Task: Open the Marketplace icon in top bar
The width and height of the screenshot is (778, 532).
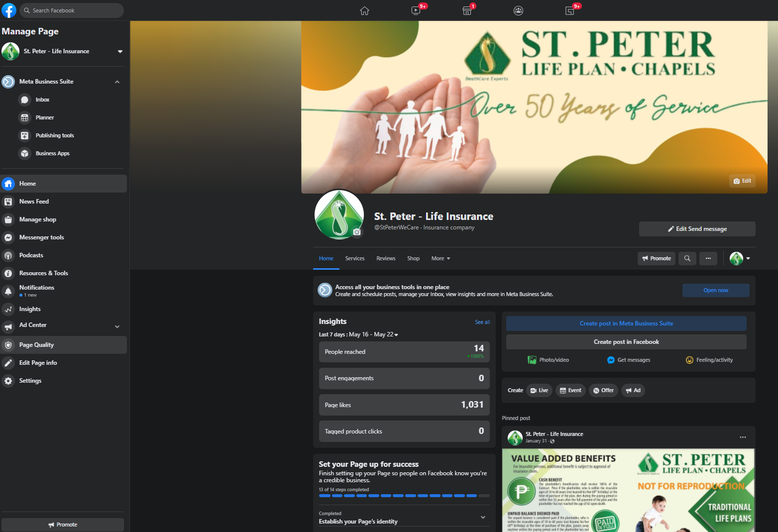Action: [467, 11]
